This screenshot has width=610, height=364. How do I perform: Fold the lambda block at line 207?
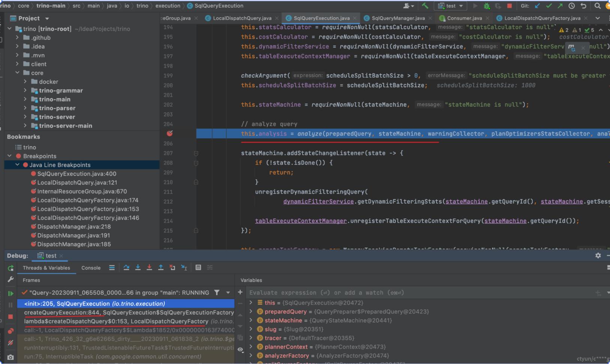(x=196, y=153)
